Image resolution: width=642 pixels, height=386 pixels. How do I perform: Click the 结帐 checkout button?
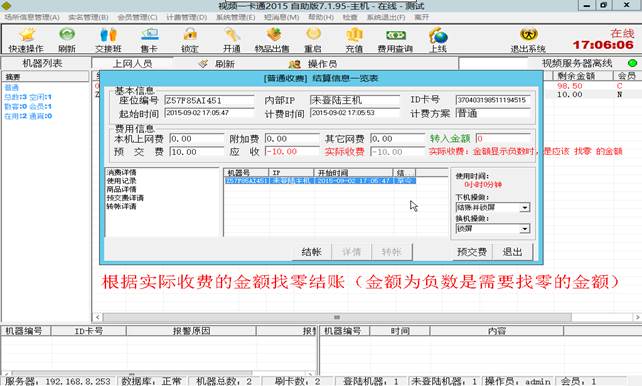311,252
